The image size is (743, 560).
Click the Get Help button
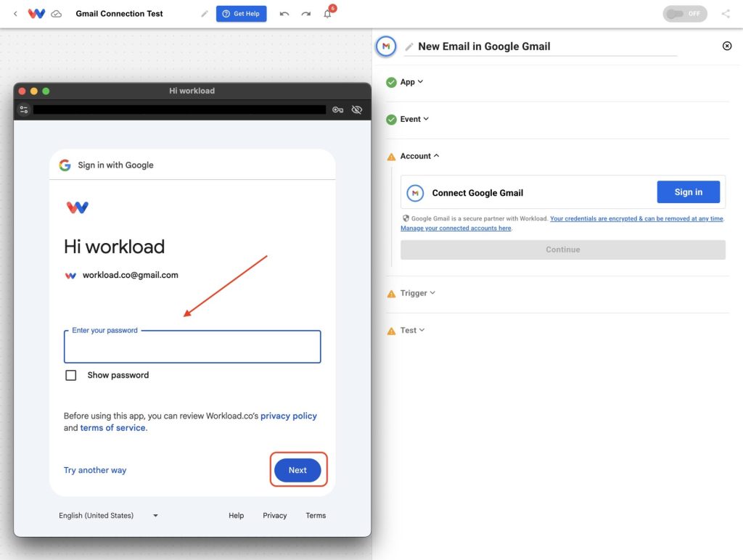(x=241, y=14)
